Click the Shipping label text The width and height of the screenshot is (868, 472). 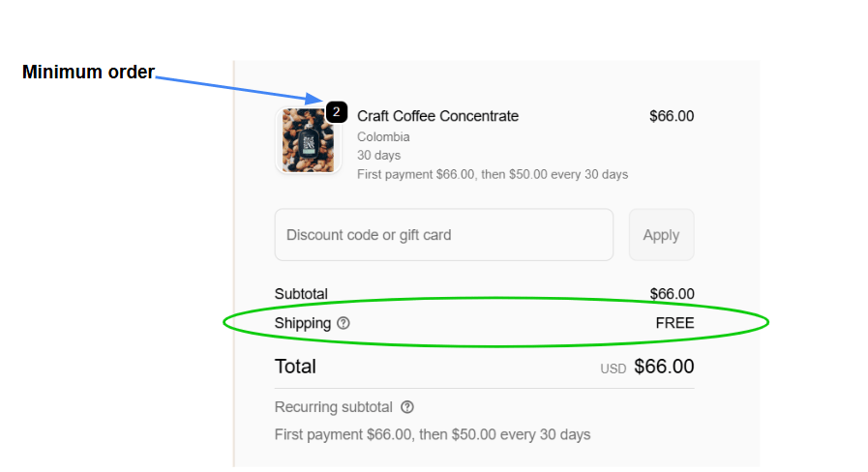tap(302, 323)
